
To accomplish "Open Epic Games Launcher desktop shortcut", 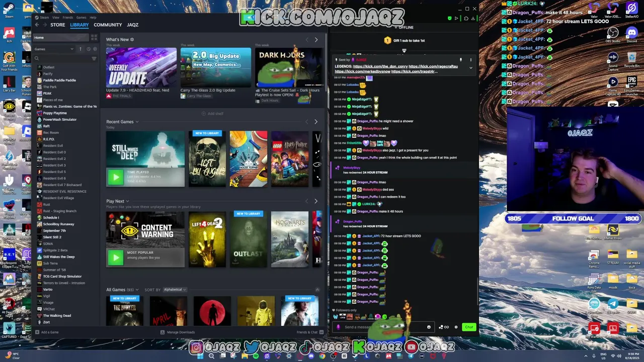I will coord(631,84).
